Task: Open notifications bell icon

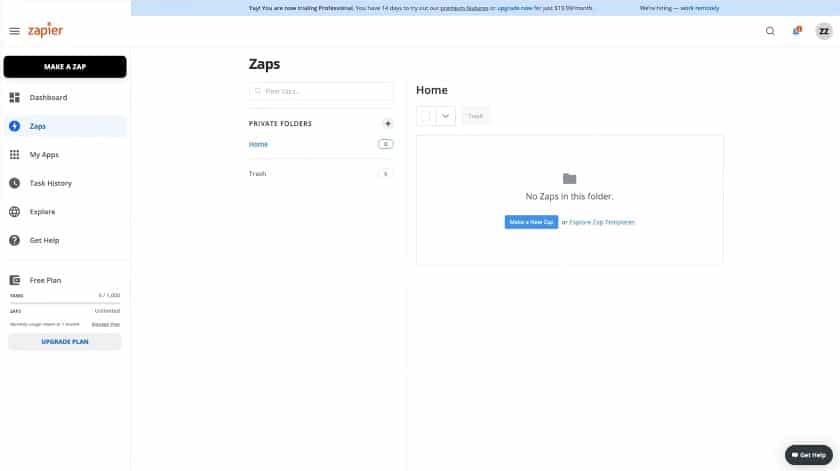Action: click(x=797, y=31)
